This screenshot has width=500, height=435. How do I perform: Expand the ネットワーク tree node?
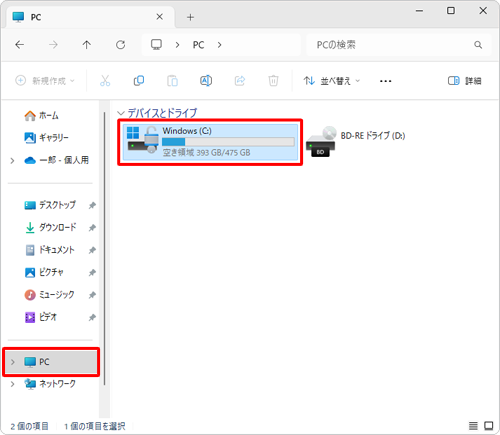(x=12, y=384)
